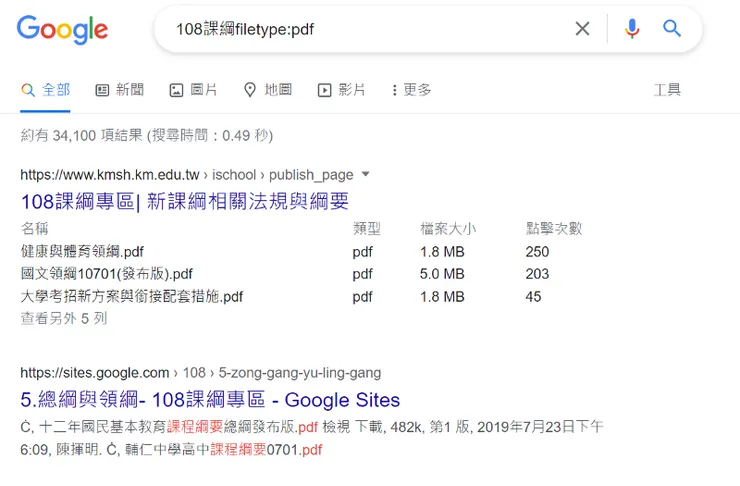
Task: Click the 大學考招新方案與銜接配套措施.pdf row text
Action: (132, 296)
